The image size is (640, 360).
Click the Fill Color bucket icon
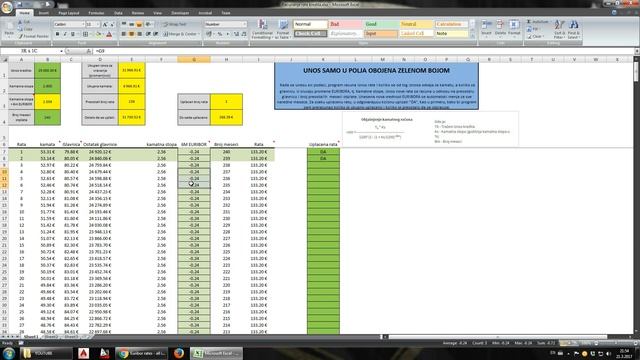pyautogui.click(x=98, y=34)
